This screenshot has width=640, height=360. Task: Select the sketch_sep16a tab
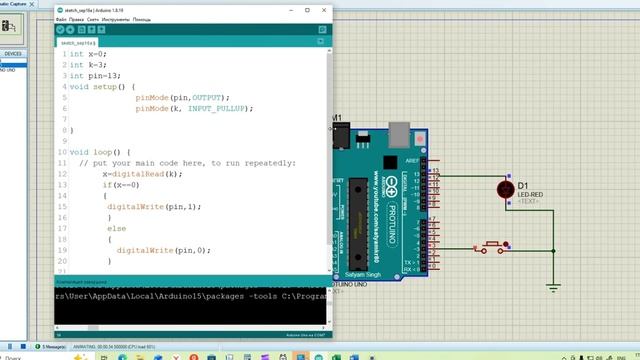click(78, 42)
